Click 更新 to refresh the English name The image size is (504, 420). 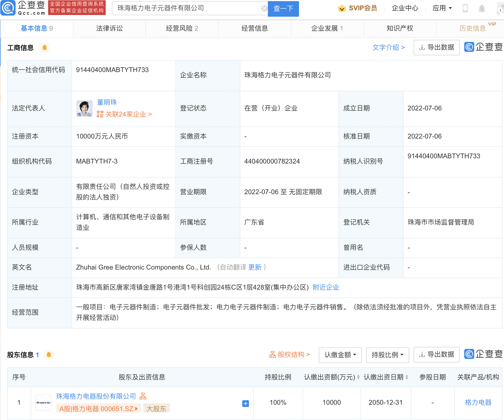255,267
